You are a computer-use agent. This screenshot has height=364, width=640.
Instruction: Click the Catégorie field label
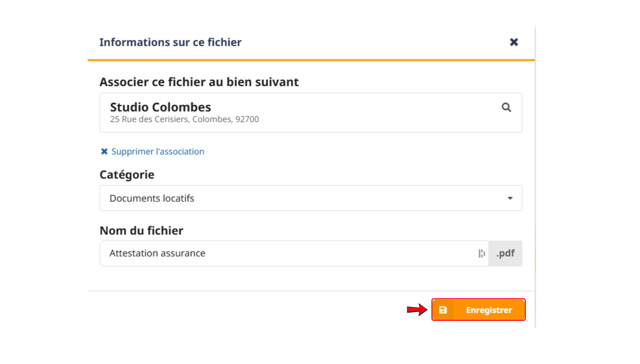pyautogui.click(x=127, y=175)
